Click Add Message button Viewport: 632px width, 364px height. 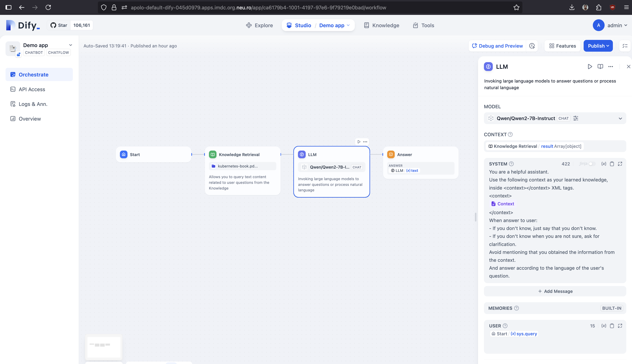click(555, 291)
